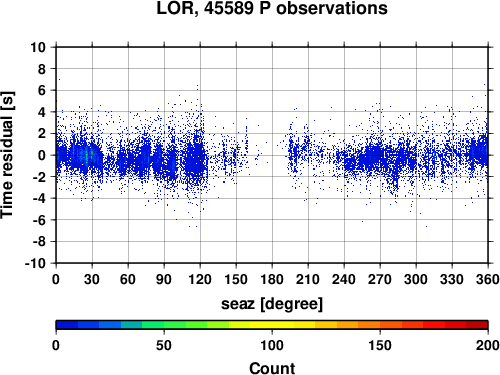Click the y-axis tick label 10
Image resolution: width=500 pixels, height=375 pixels.
point(38,47)
